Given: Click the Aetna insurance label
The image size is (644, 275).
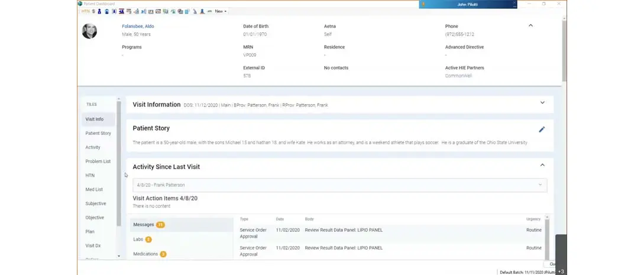Looking at the screenshot, I should click(330, 26).
